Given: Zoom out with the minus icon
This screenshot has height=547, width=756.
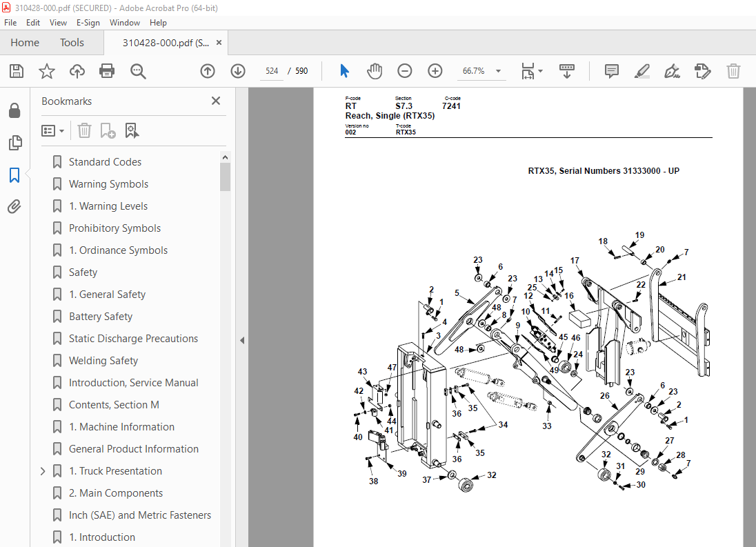Looking at the screenshot, I should click(404, 71).
